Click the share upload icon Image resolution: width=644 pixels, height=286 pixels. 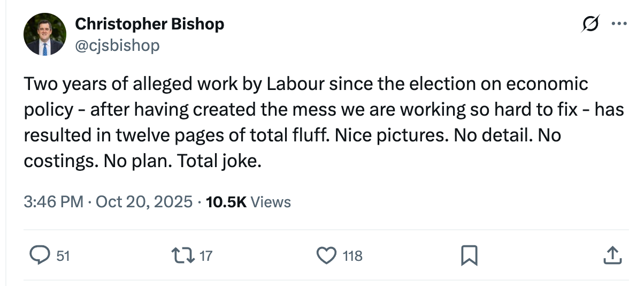point(612,255)
